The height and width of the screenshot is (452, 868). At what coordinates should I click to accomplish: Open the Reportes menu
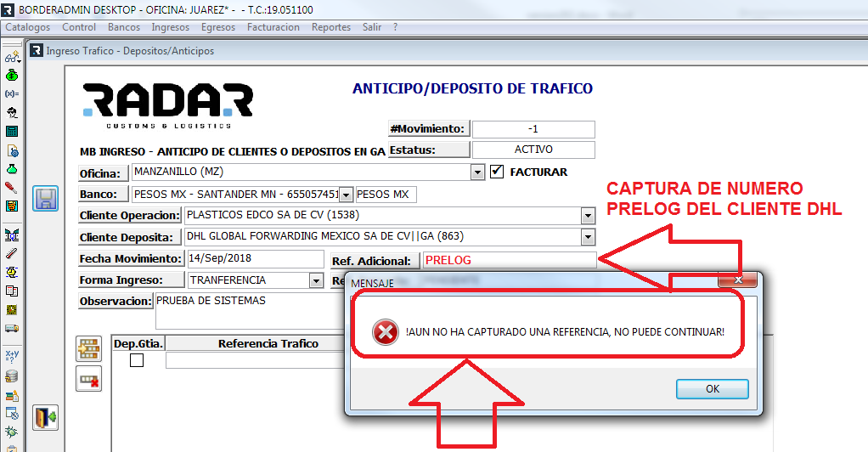pyautogui.click(x=331, y=27)
